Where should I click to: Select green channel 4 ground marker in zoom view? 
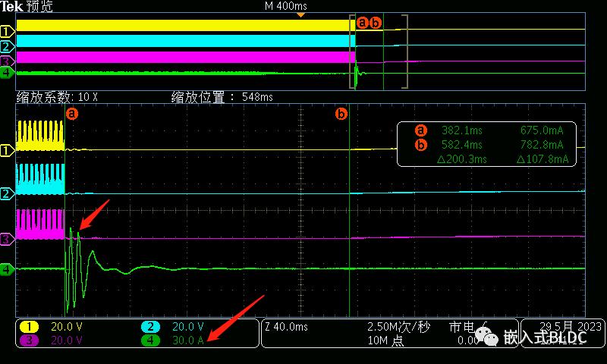[7, 269]
